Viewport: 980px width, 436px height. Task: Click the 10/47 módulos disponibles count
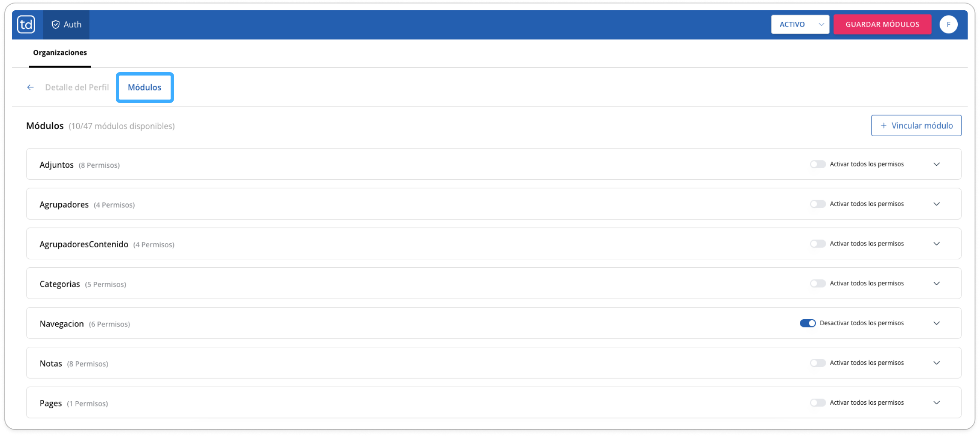[x=122, y=126]
